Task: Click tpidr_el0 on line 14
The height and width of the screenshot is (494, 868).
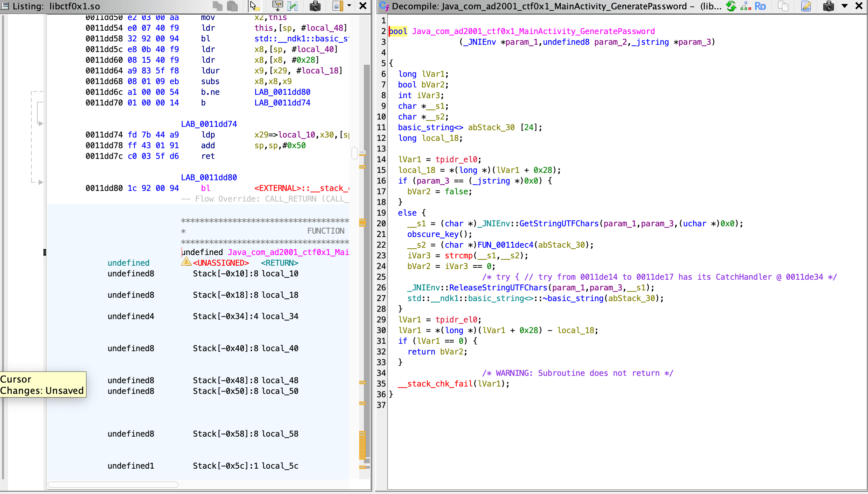Action: [456, 160]
